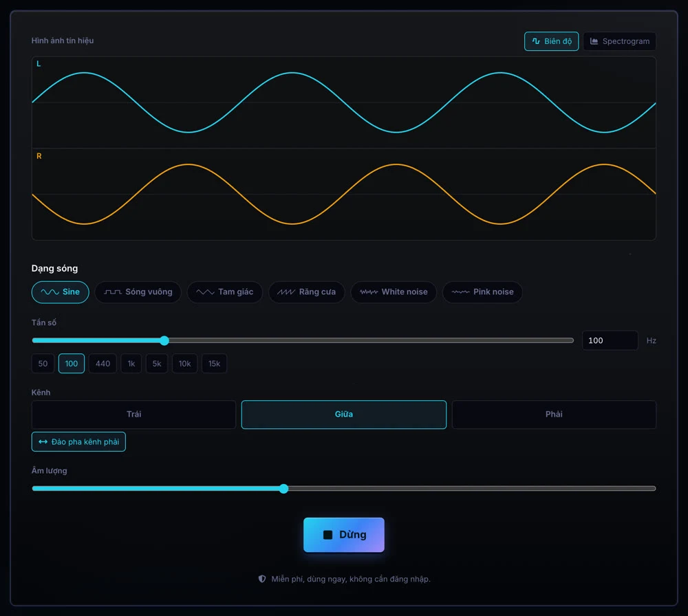688x616 pixels.
Task: Select the Giữa channel
Action: click(x=344, y=415)
